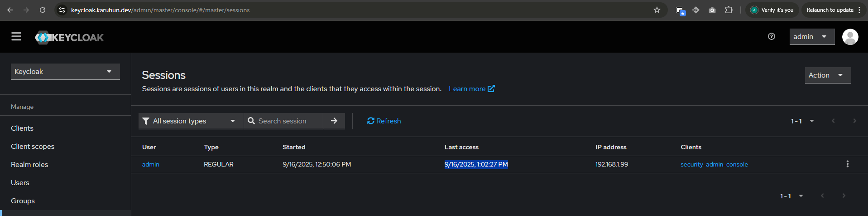
Task: Go to Clients in sidebar
Action: (22, 128)
